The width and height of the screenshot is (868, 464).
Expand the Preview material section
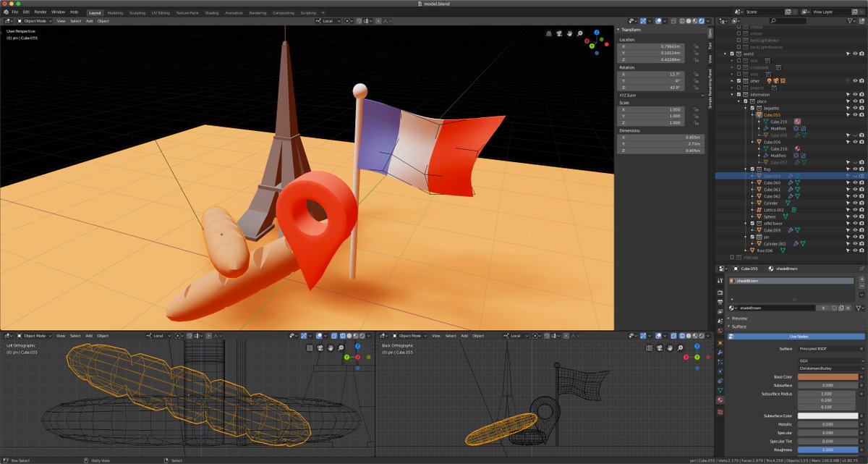coord(739,319)
